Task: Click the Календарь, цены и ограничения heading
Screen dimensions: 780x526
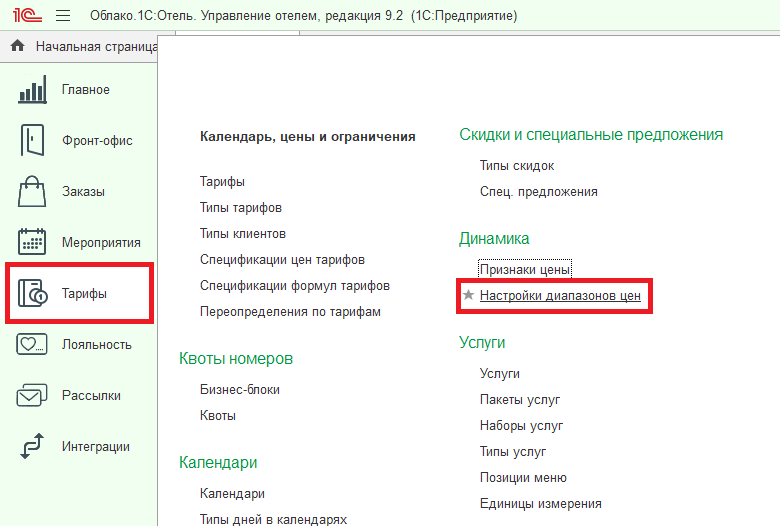Action: [x=307, y=136]
